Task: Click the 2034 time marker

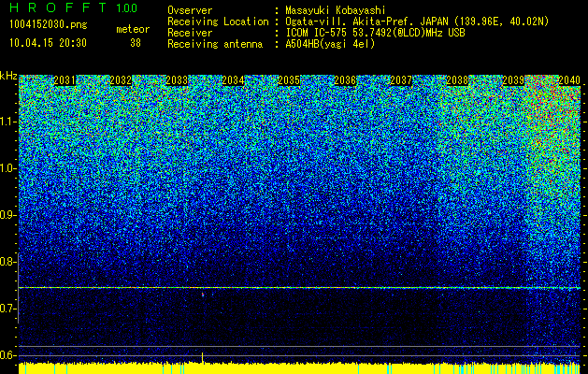Action: coord(233,80)
